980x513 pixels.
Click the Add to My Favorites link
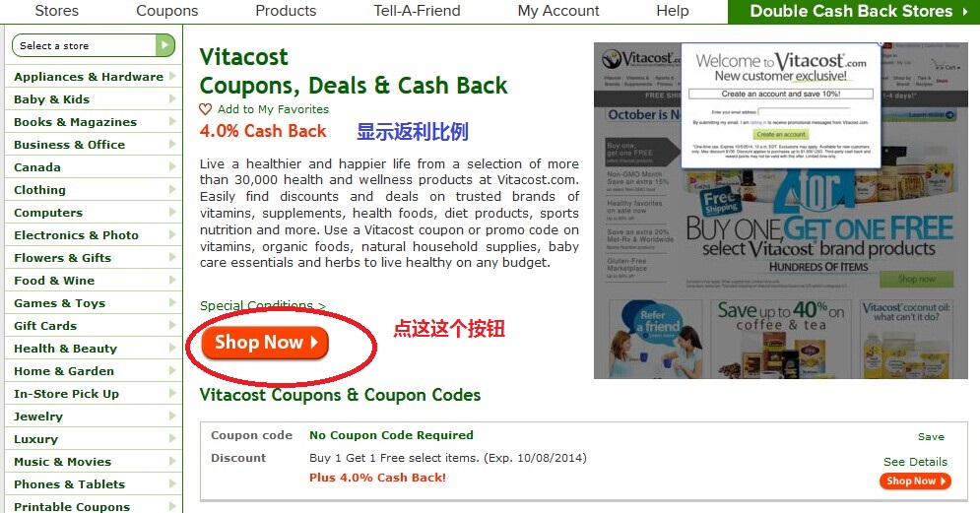[x=273, y=109]
